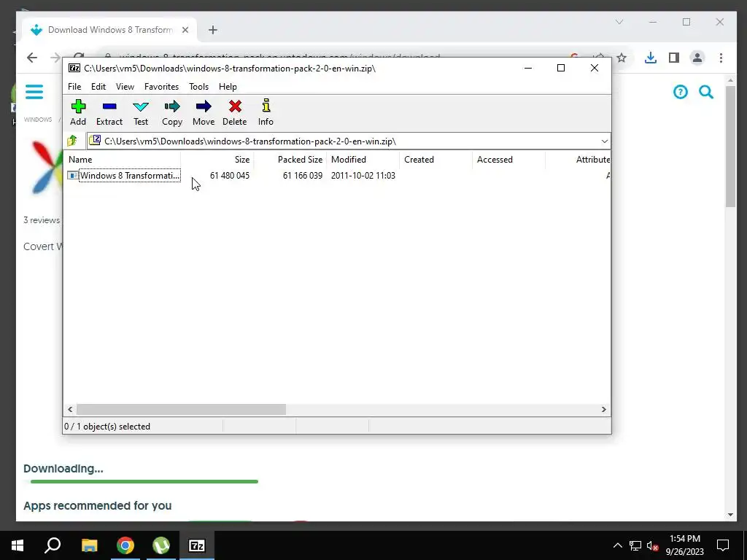Open the Uptodown search magnifier
The image size is (747, 560).
pos(706,92)
